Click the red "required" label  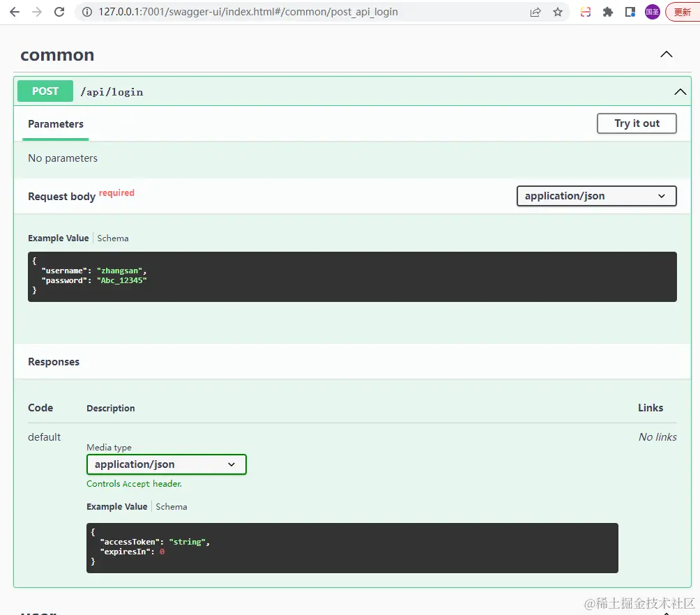pos(116,193)
